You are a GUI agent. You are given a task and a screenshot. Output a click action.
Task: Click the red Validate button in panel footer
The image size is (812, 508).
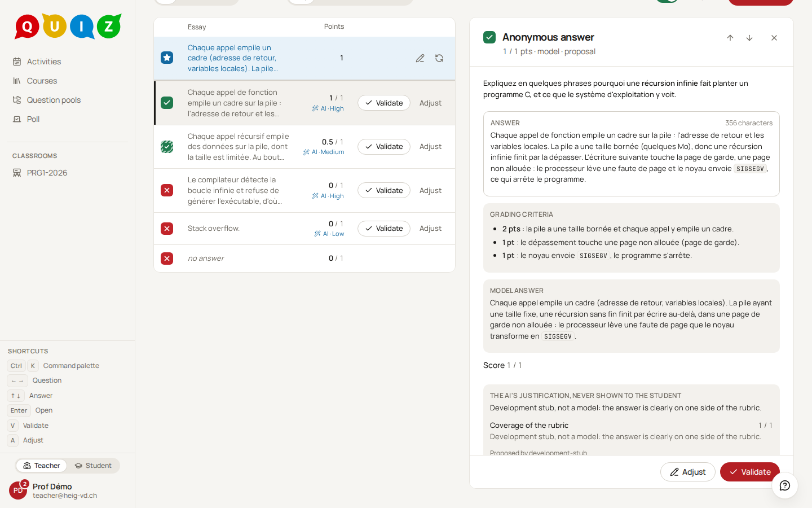point(750,472)
